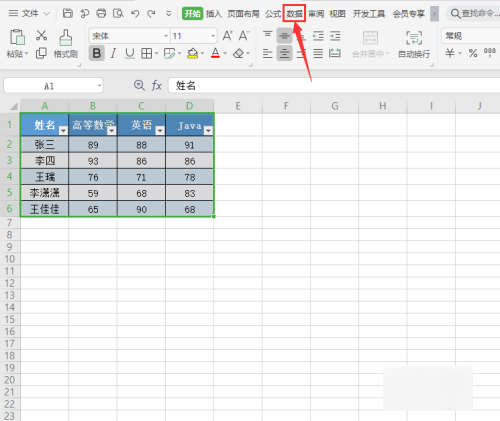Screen dimensions: 500x421
Task: Open filter dropdown on 英语 header
Action: click(160, 131)
